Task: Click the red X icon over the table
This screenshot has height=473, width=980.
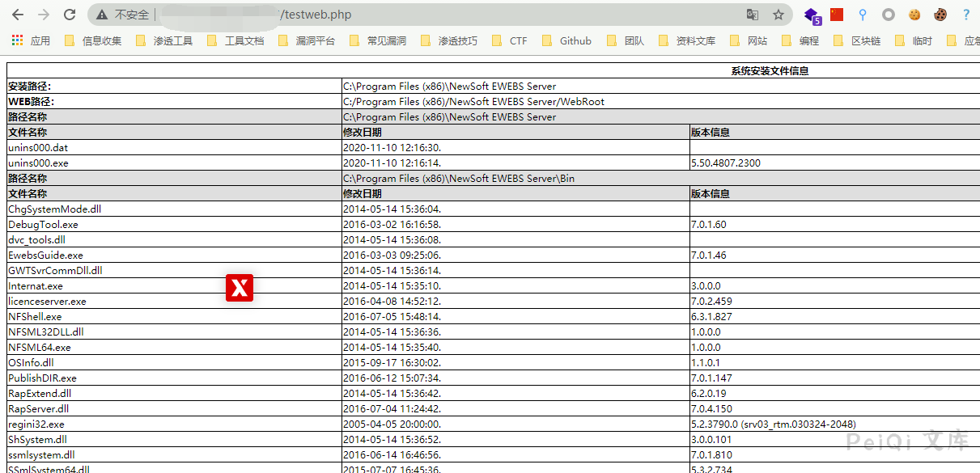Action: tap(240, 288)
